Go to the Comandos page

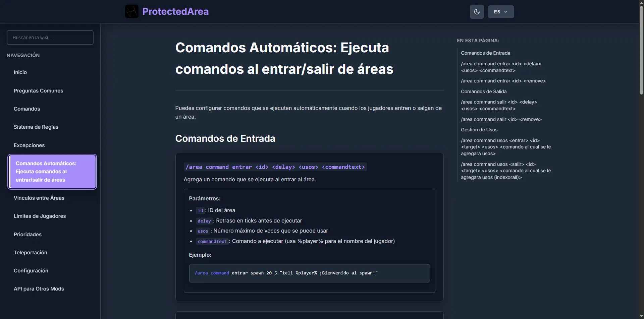(27, 109)
